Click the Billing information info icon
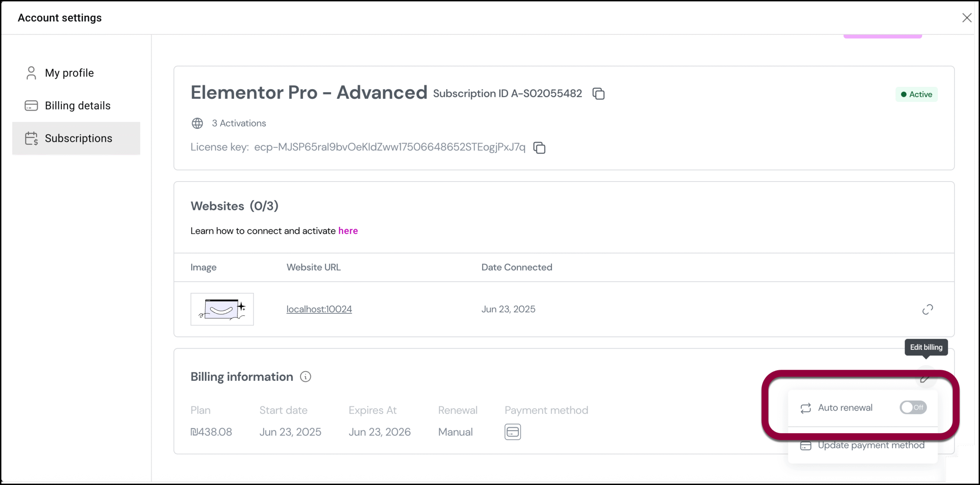The height and width of the screenshot is (485, 980). pos(305,377)
